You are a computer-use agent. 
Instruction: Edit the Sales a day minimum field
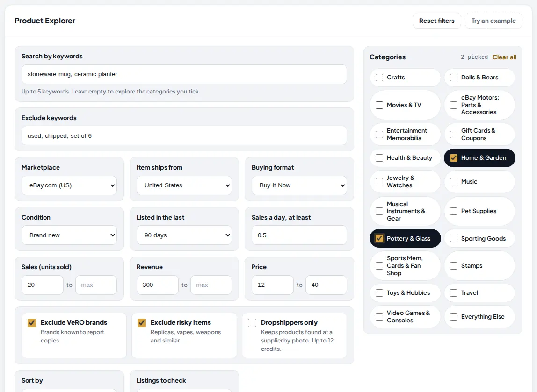[299, 235]
